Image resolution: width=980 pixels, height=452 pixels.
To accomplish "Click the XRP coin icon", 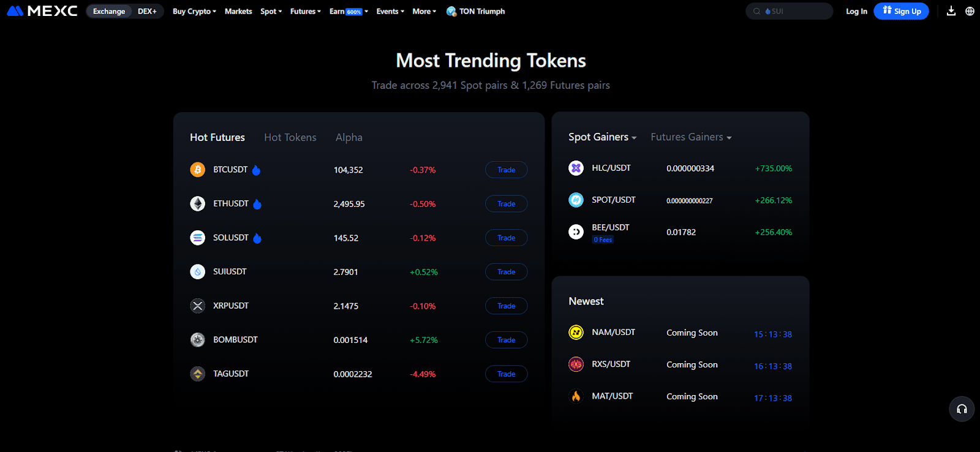I will click(x=197, y=306).
